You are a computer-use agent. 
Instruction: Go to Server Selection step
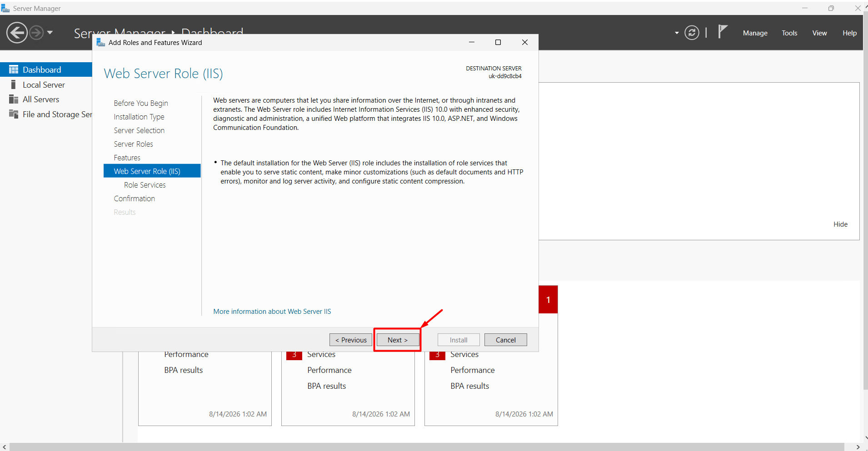[139, 130]
